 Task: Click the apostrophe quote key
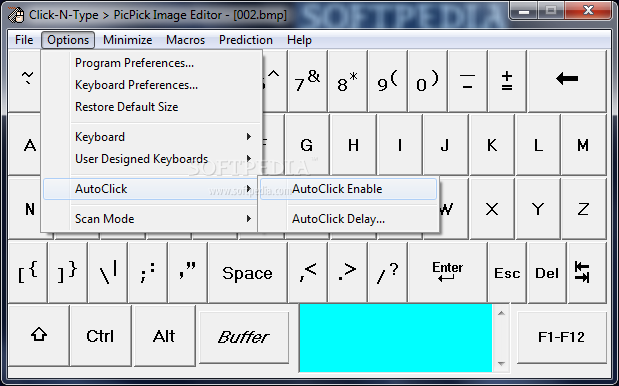coord(188,272)
